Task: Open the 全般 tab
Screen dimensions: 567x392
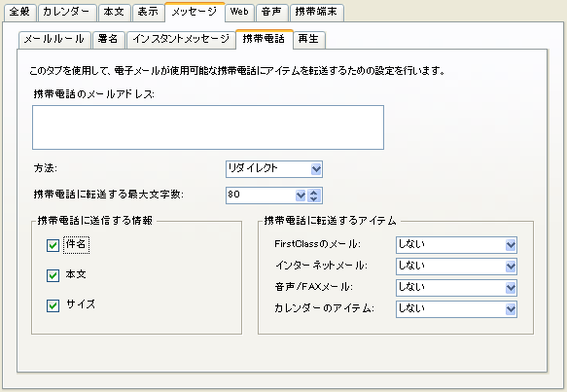Action: (19, 13)
